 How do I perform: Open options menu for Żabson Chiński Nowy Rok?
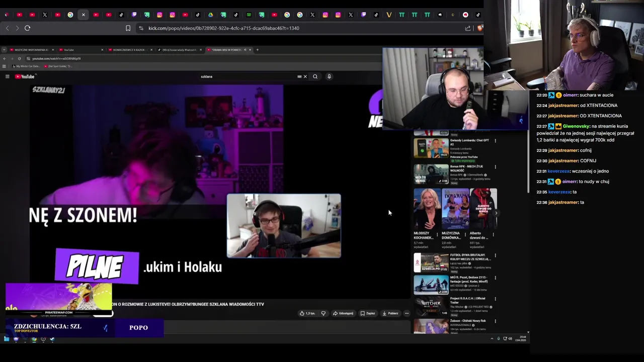(x=495, y=321)
